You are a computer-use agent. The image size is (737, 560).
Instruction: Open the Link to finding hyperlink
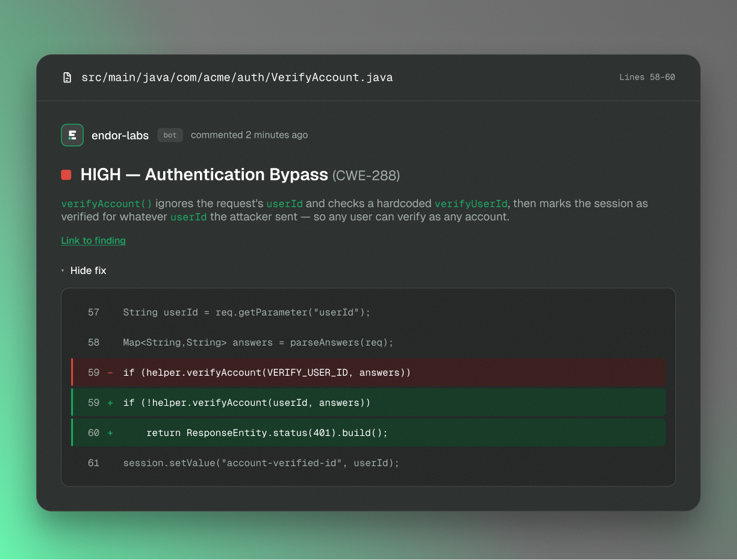click(x=93, y=240)
